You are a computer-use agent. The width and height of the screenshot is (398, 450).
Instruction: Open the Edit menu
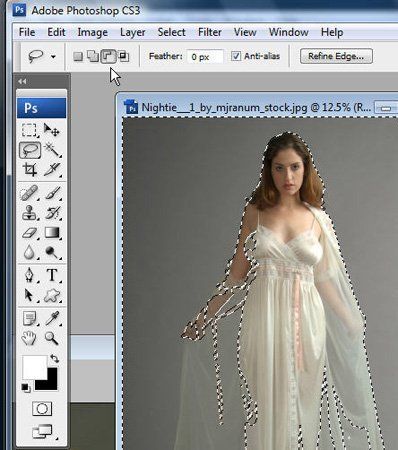pyautogui.click(x=56, y=32)
